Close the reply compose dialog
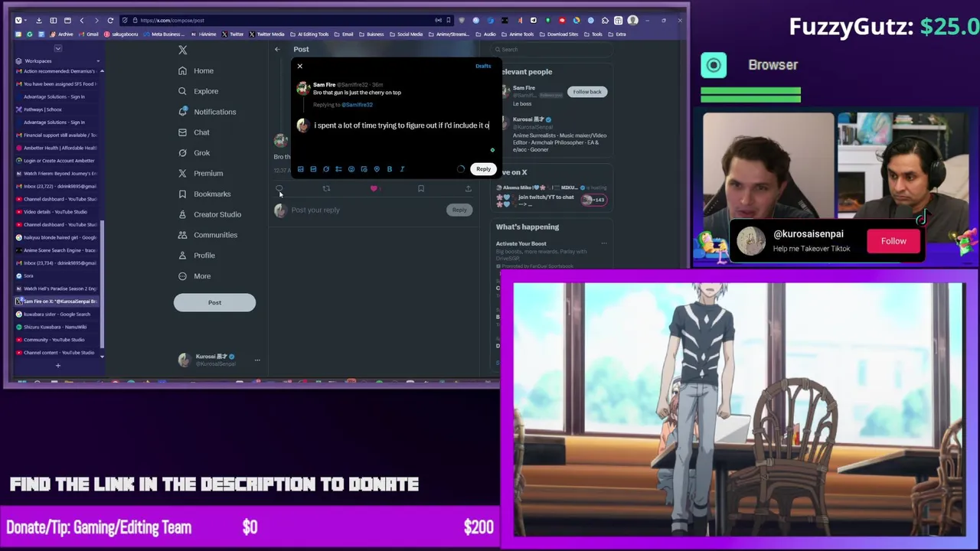Screen dimensions: 980x551 coord(299,66)
